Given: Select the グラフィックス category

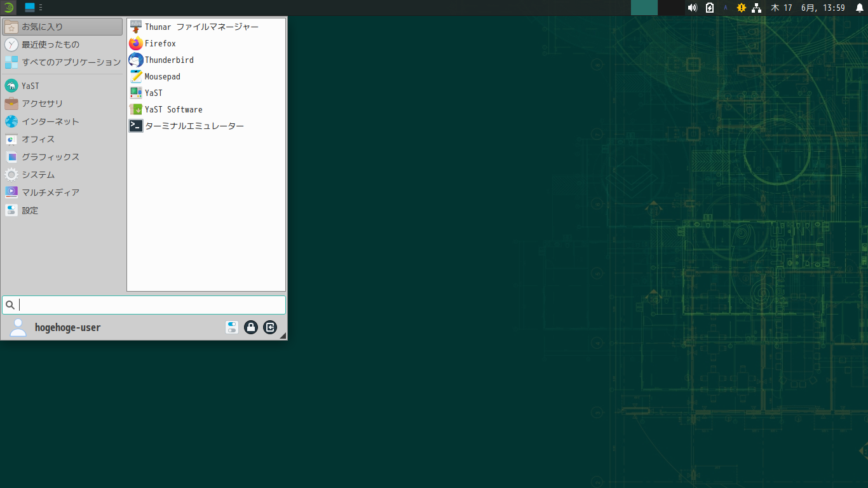Looking at the screenshot, I should point(62,157).
